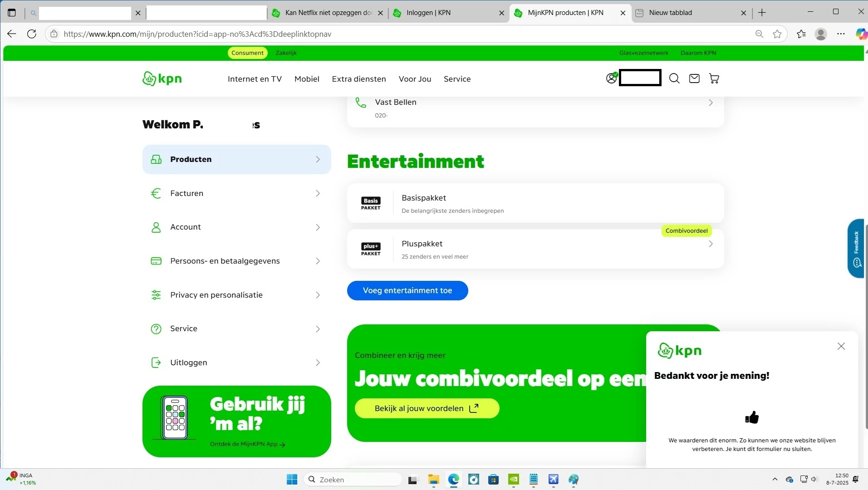This screenshot has width=868, height=490.
Task: Click the Combivoordeel badge
Action: [x=687, y=231]
